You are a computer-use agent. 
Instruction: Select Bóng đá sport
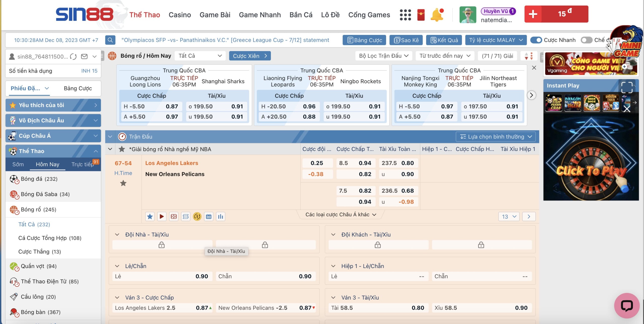coord(39,179)
